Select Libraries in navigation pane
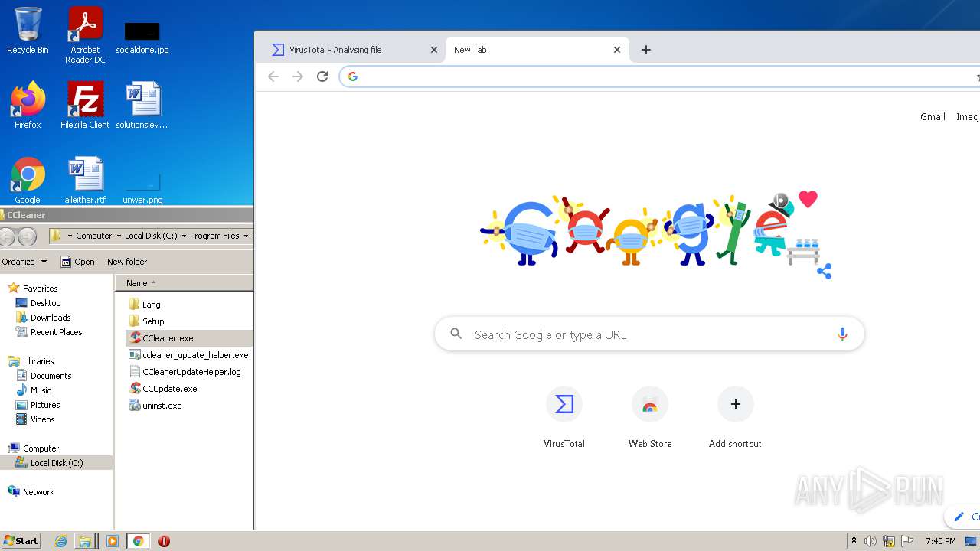 (31, 361)
